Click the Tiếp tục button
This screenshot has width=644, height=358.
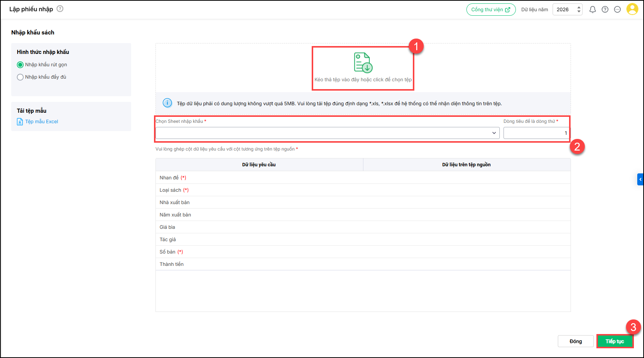[614, 341]
